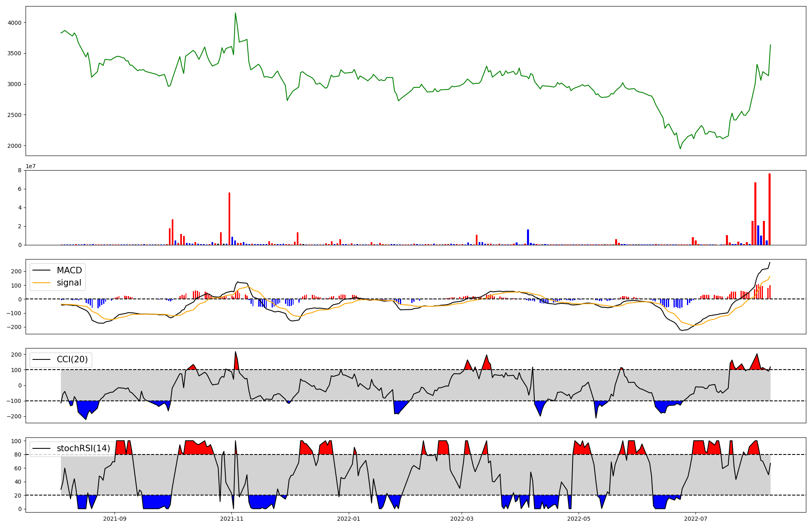The image size is (812, 528).
Task: Click the orange signal line legend sample
Action: click(41, 283)
